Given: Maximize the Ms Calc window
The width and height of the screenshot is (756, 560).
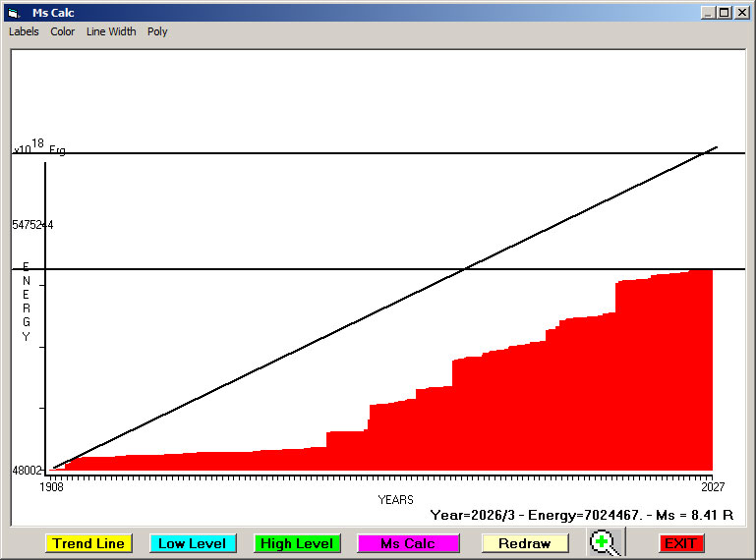Looking at the screenshot, I should (x=725, y=13).
